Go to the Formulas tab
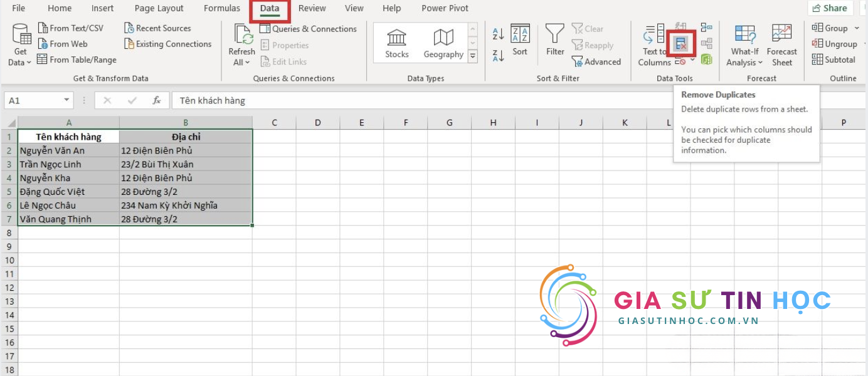Image resolution: width=868 pixels, height=376 pixels. [222, 8]
